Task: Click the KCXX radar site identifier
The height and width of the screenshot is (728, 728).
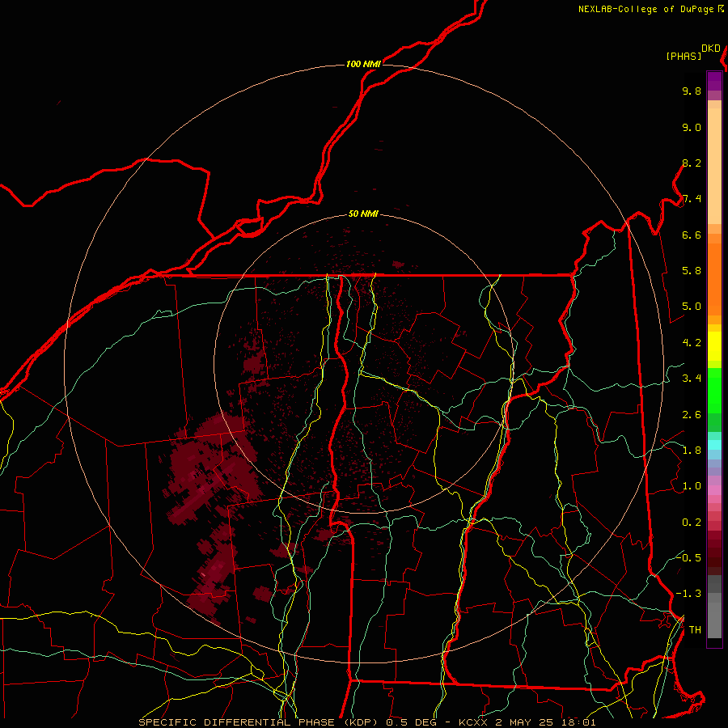Action: tap(473, 722)
